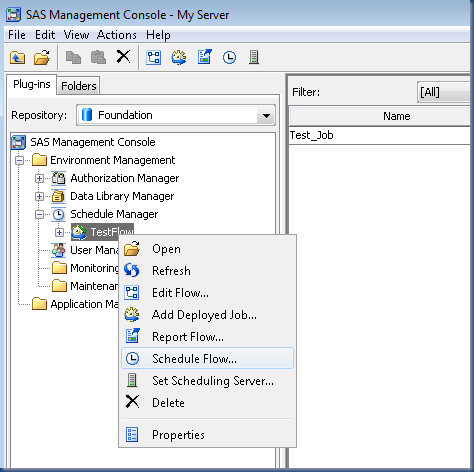Click the Copy toolbar icon
The width and height of the screenshot is (474, 472).
(x=73, y=57)
